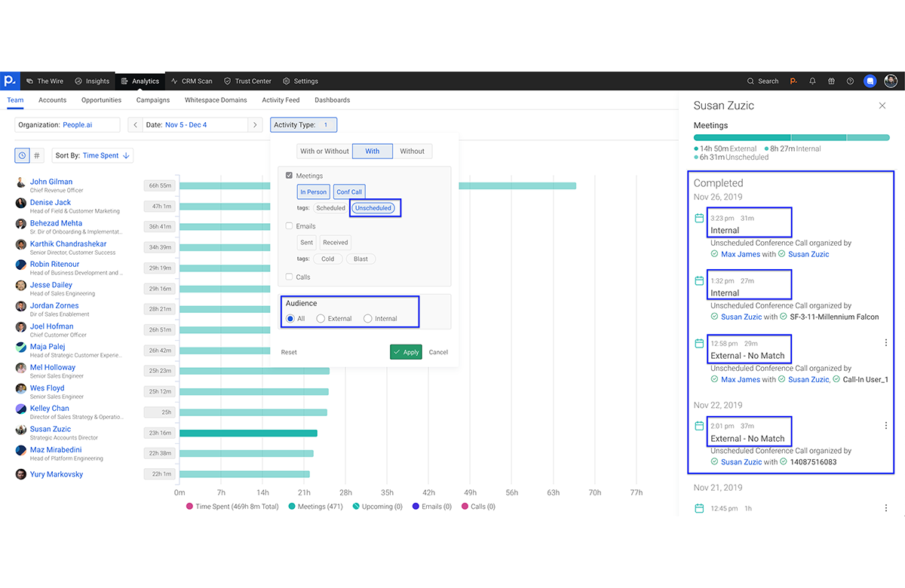Switch to the Activity Feed tab
The image size is (905, 588).
click(281, 100)
